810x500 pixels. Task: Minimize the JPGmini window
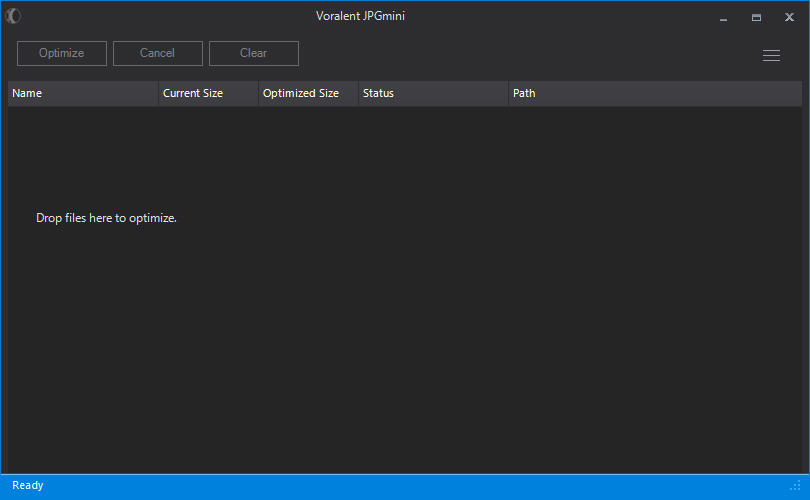723,18
